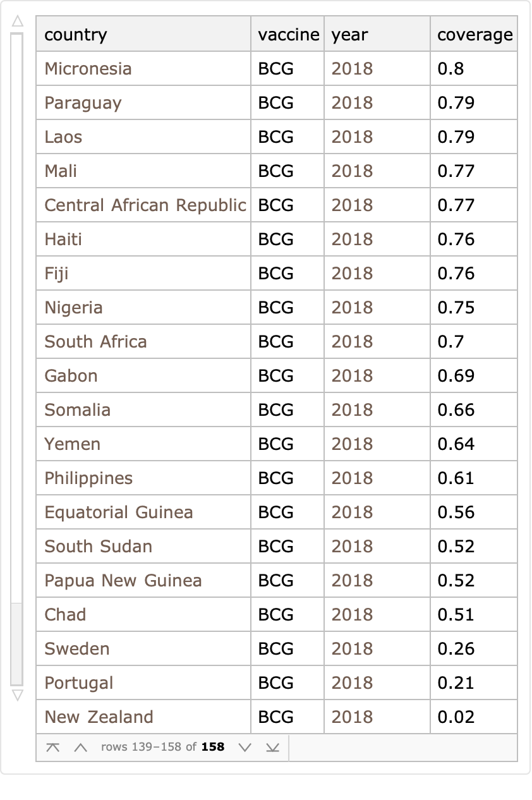Click BCG cell in Portugal row

275,683
